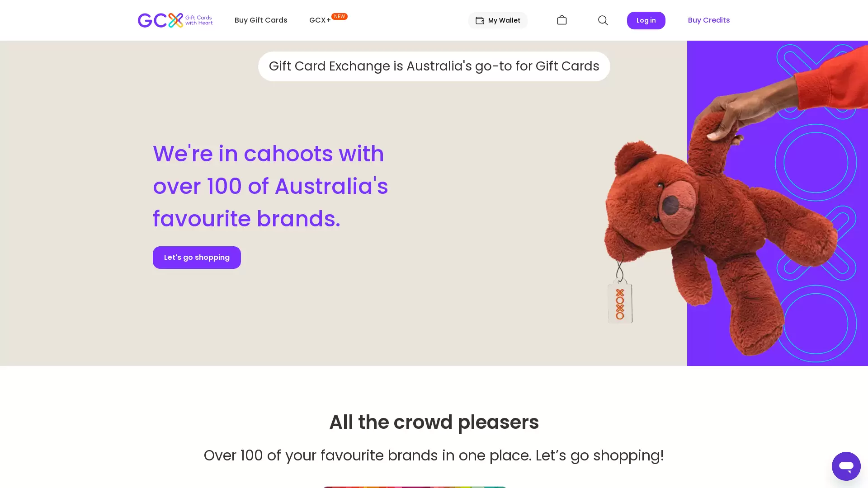Click the orange NEW badge on GCX+
868x488 pixels.
(340, 16)
